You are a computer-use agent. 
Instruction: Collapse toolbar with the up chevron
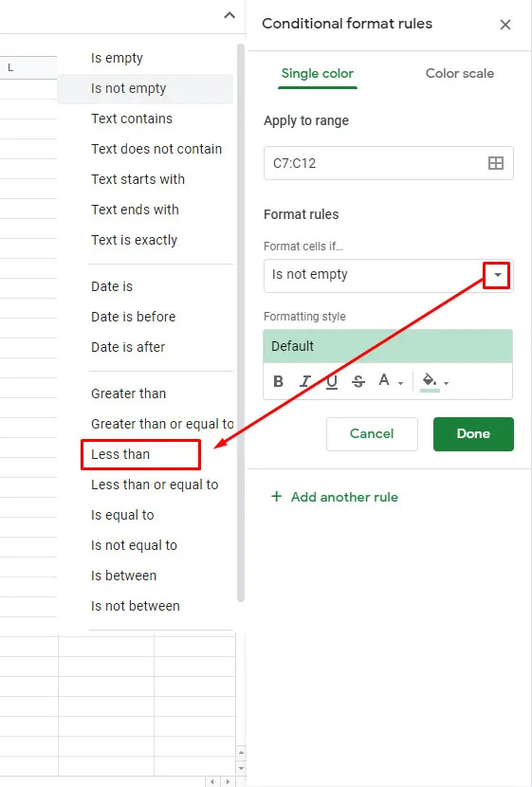point(229,15)
